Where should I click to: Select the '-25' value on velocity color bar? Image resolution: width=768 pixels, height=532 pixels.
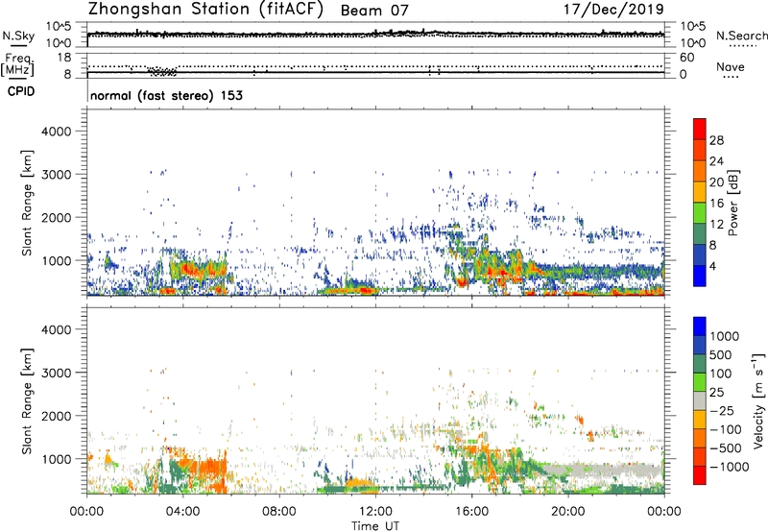(x=721, y=411)
